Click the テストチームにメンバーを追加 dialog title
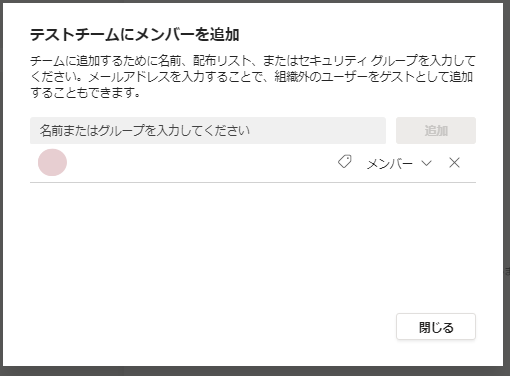510x376 pixels. coord(135,35)
